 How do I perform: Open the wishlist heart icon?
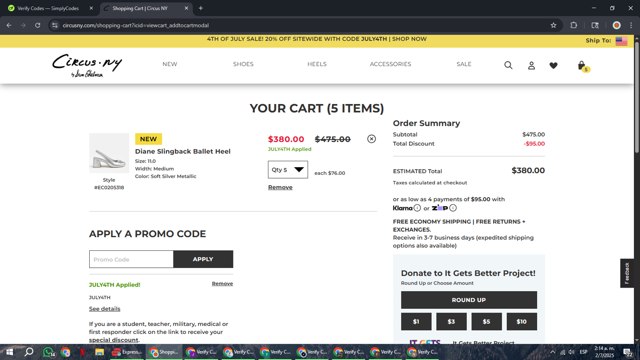(553, 65)
